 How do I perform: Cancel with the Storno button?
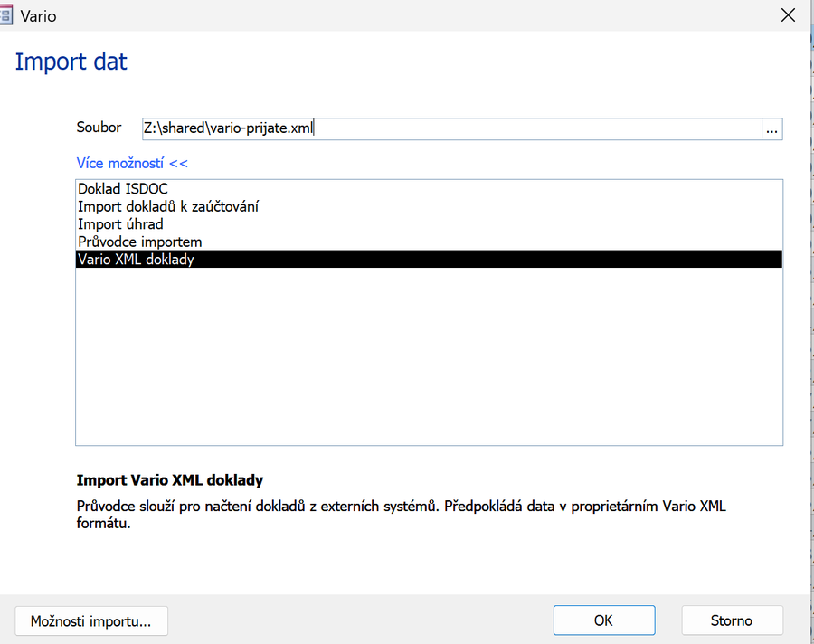click(732, 620)
